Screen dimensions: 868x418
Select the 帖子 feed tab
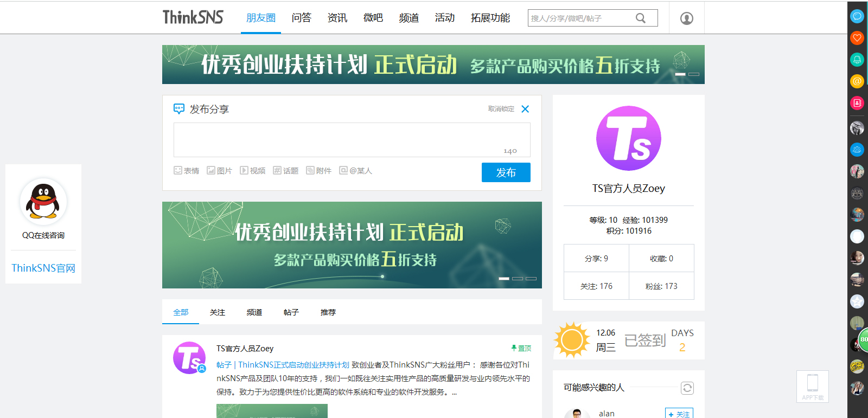click(291, 312)
